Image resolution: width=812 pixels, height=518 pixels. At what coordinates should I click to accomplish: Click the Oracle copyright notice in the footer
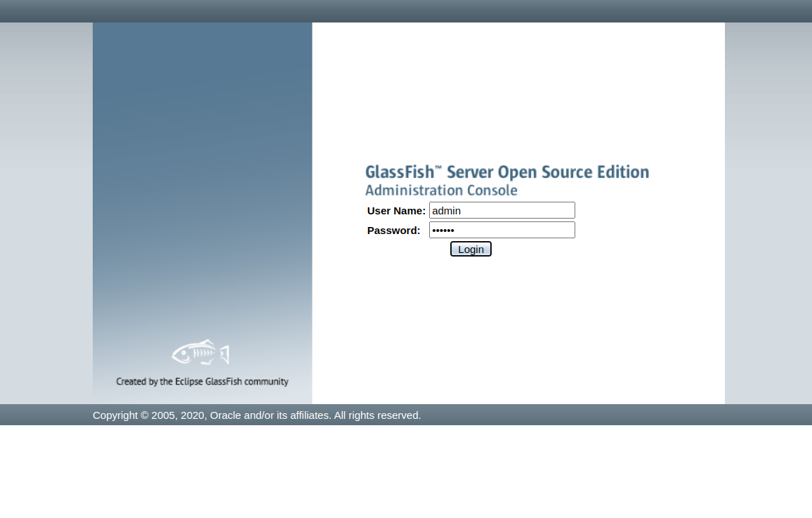coord(256,415)
